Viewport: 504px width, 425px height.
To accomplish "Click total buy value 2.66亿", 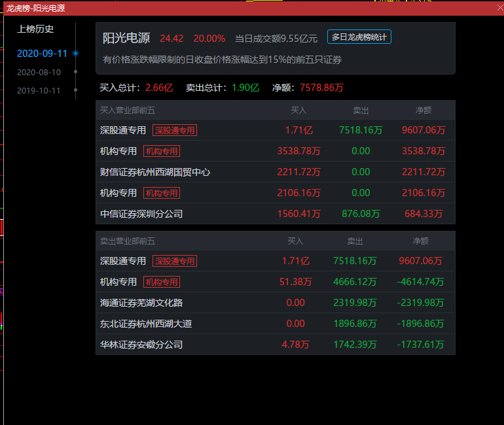I will pyautogui.click(x=159, y=88).
